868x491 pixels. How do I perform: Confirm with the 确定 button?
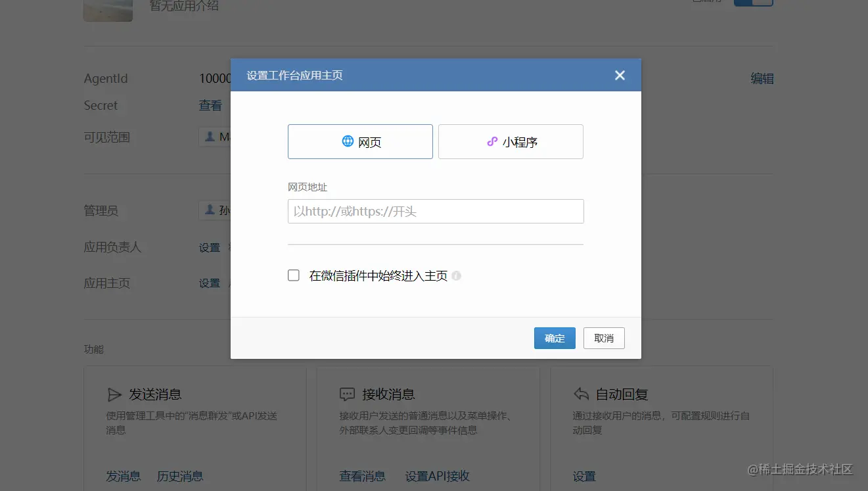pos(555,338)
